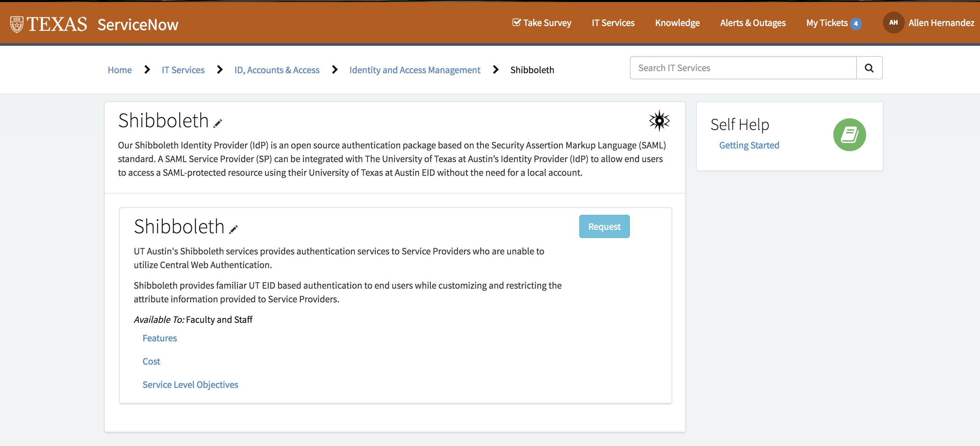Click the Search IT Services field

click(743, 68)
